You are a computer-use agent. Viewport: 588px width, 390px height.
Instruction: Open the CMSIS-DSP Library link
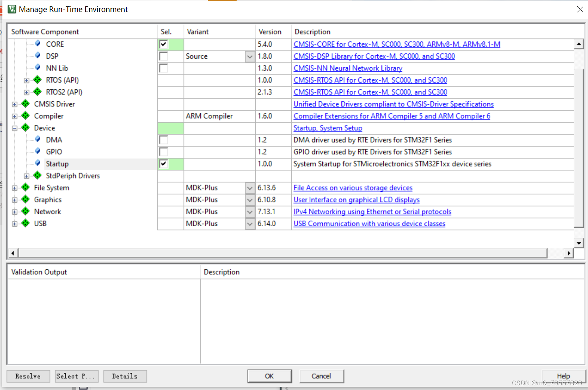[374, 56]
